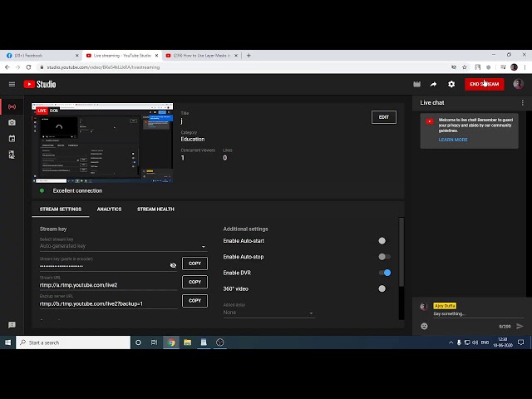Reveal stream key with eye icon
This screenshot has height=399, width=532.
click(173, 265)
